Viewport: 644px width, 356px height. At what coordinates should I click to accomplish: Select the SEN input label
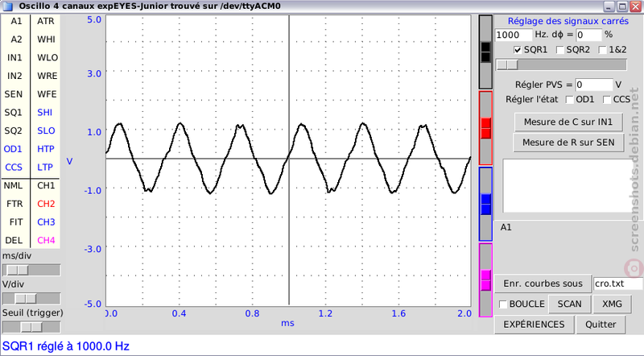14,94
